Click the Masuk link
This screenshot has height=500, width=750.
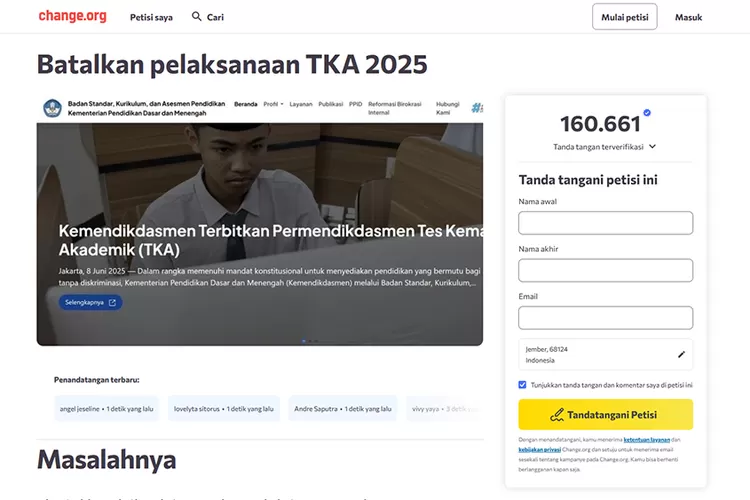pyautogui.click(x=688, y=17)
